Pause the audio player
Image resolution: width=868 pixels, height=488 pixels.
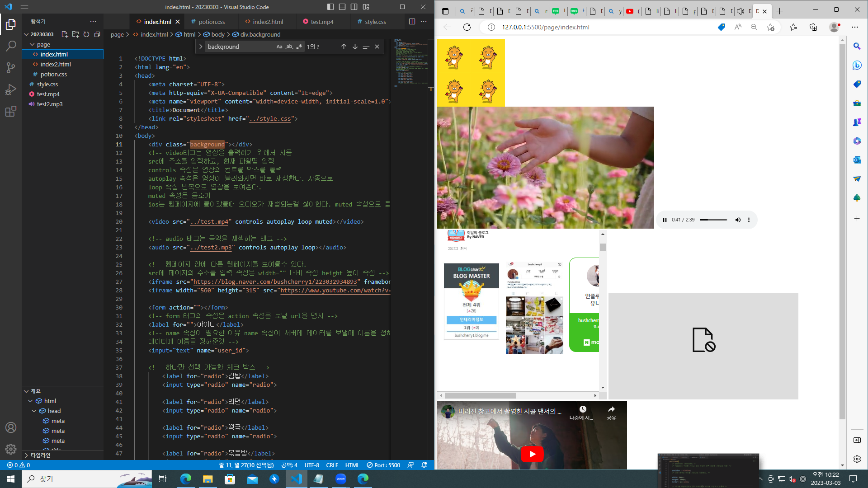665,220
